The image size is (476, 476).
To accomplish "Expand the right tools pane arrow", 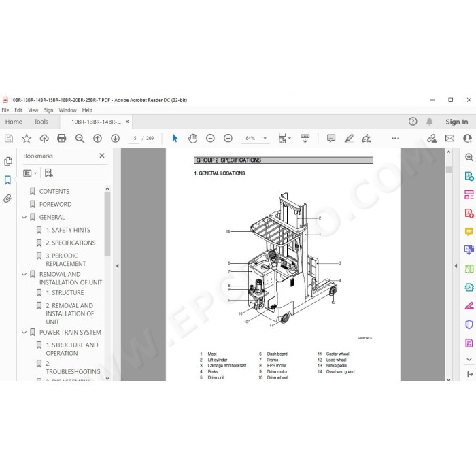I will 456,266.
